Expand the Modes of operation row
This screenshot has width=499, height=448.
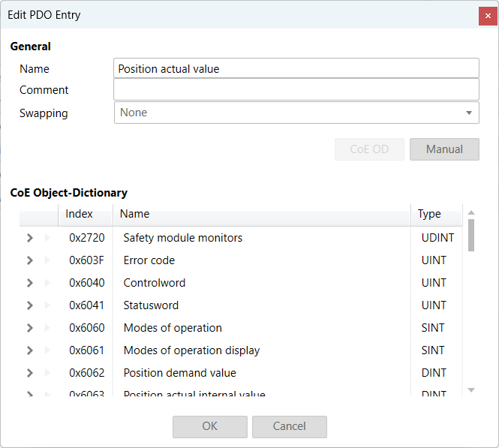[x=30, y=328]
